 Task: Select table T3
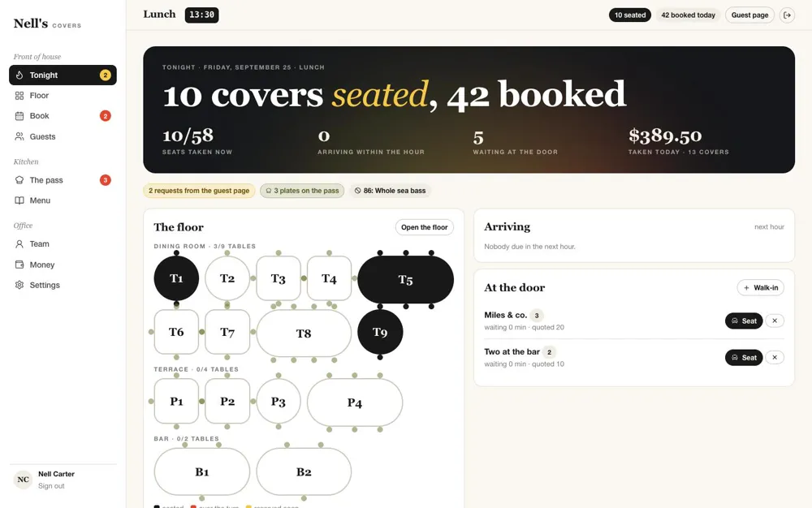(x=278, y=278)
